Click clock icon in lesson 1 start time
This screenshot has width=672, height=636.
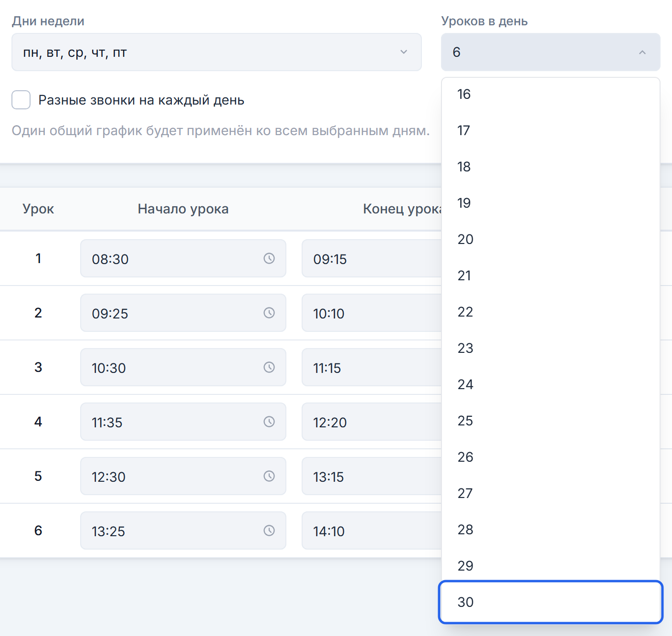click(269, 258)
